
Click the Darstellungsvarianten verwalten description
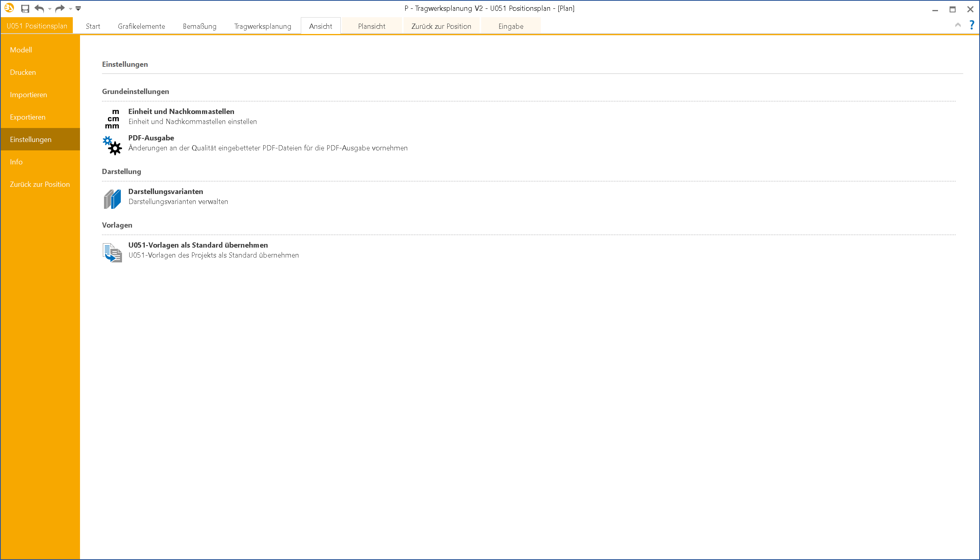click(x=178, y=202)
